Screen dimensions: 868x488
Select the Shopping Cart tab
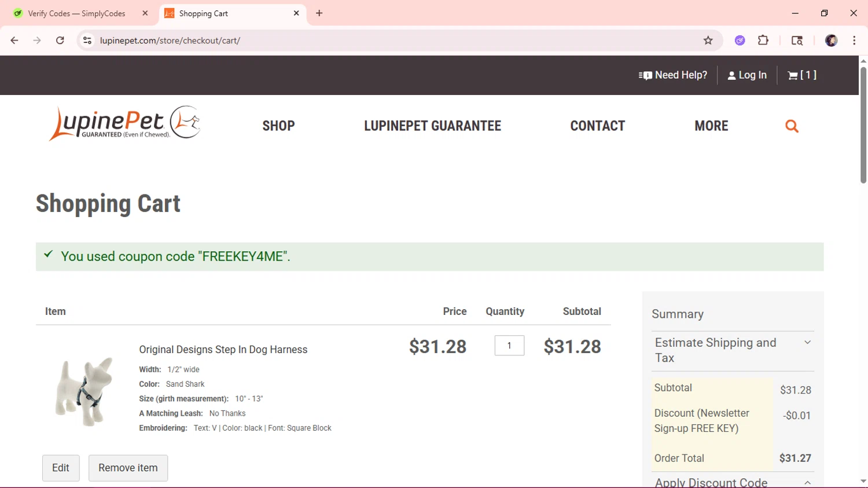click(x=231, y=13)
